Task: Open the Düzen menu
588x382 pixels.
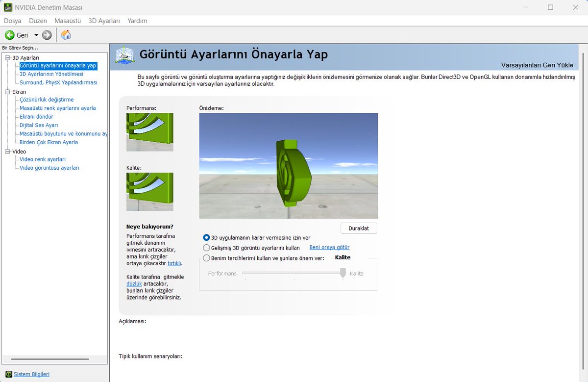Action: [38, 21]
